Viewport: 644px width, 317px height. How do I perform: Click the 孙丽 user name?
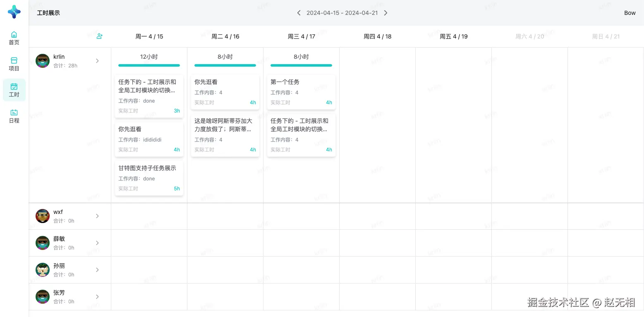point(59,266)
